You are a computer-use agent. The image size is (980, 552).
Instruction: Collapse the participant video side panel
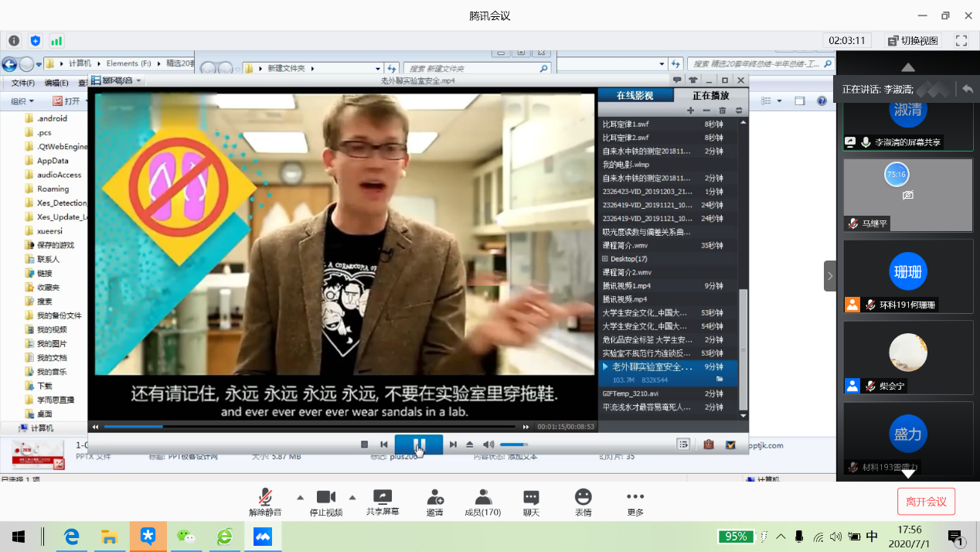pyautogui.click(x=830, y=275)
